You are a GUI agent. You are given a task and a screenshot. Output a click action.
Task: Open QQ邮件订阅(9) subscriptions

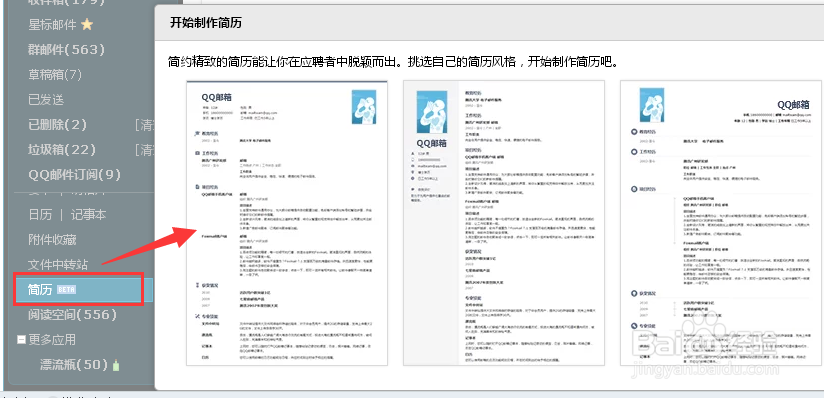point(74,175)
